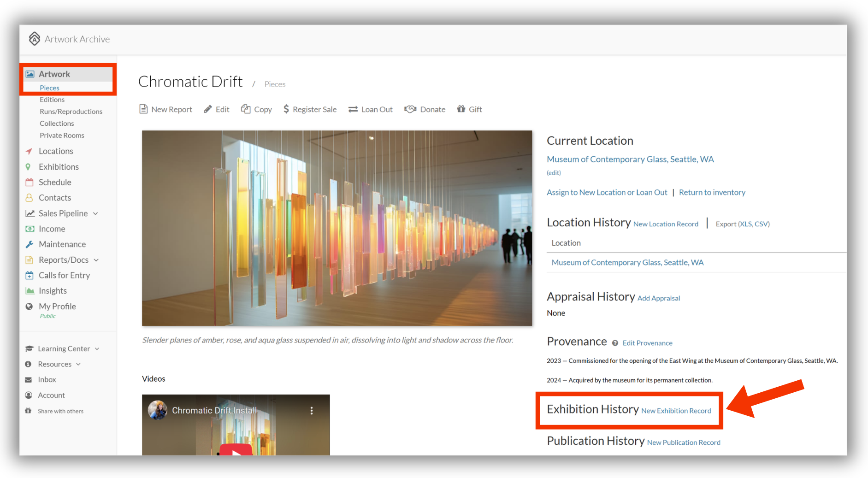Click the Register Sale dollar icon

(x=286, y=109)
